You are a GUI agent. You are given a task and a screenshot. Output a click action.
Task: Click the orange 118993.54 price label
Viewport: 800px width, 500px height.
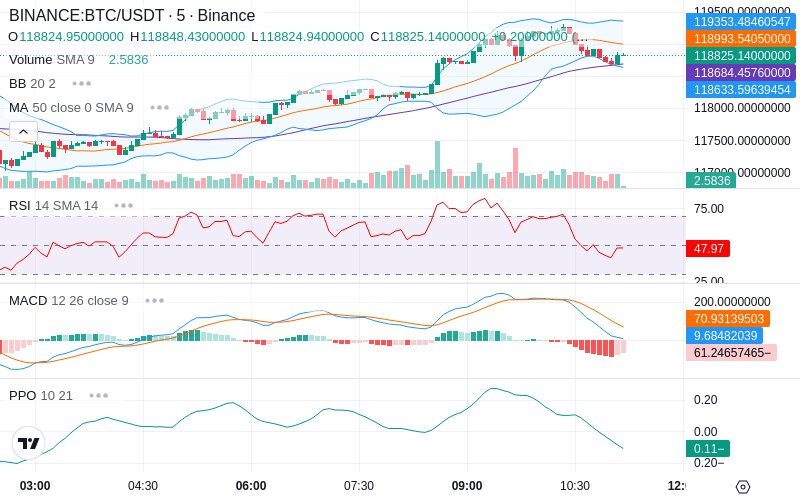click(741, 39)
